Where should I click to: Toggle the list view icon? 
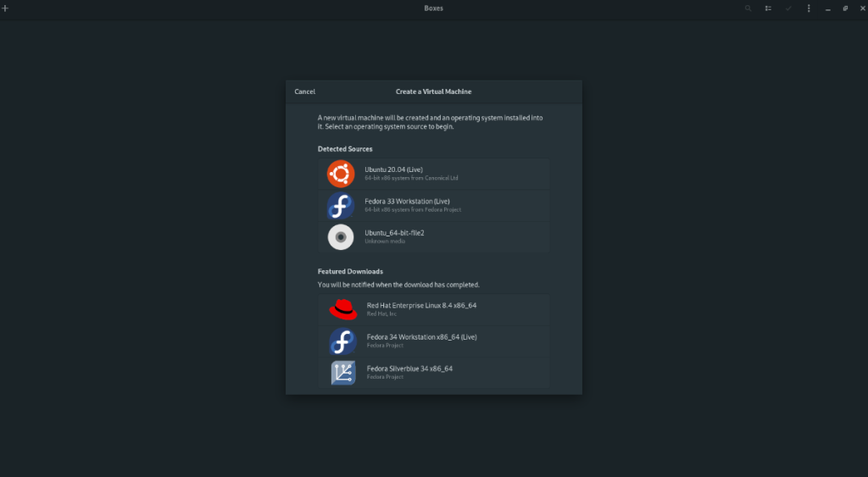768,8
